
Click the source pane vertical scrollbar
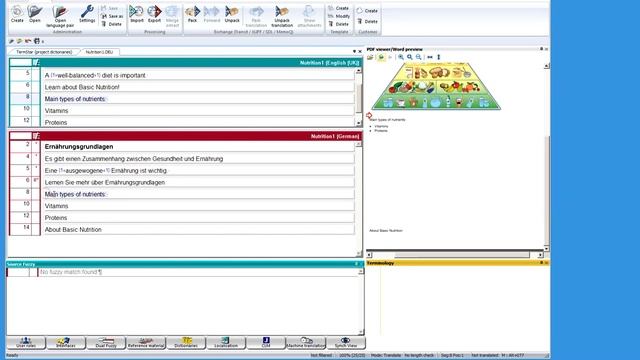[x=359, y=98]
